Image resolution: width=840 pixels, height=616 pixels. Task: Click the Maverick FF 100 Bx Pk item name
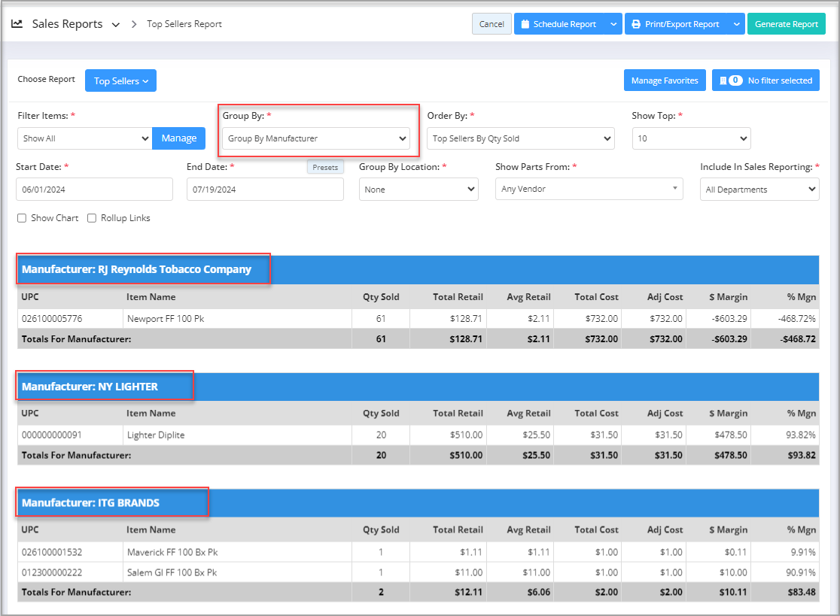coord(172,552)
